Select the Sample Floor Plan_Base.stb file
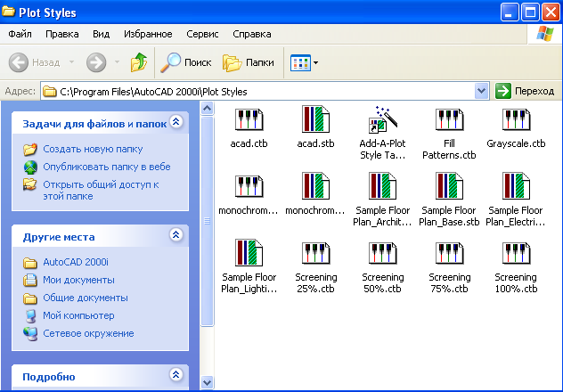 click(x=450, y=188)
